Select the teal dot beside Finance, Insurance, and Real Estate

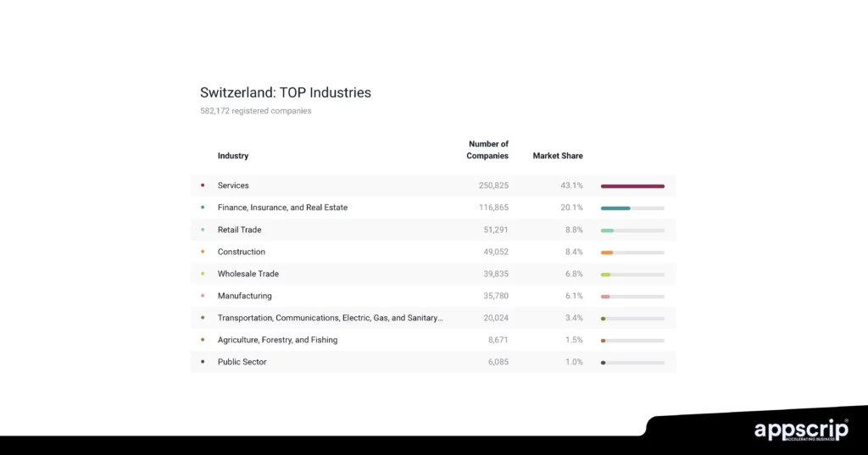click(x=203, y=208)
